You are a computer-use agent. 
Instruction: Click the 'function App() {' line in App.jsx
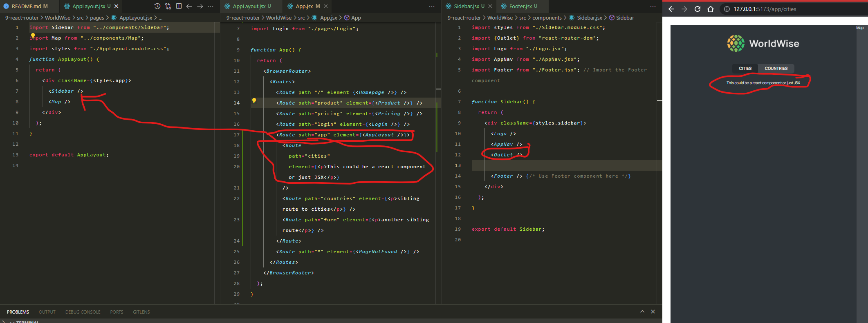(276, 50)
